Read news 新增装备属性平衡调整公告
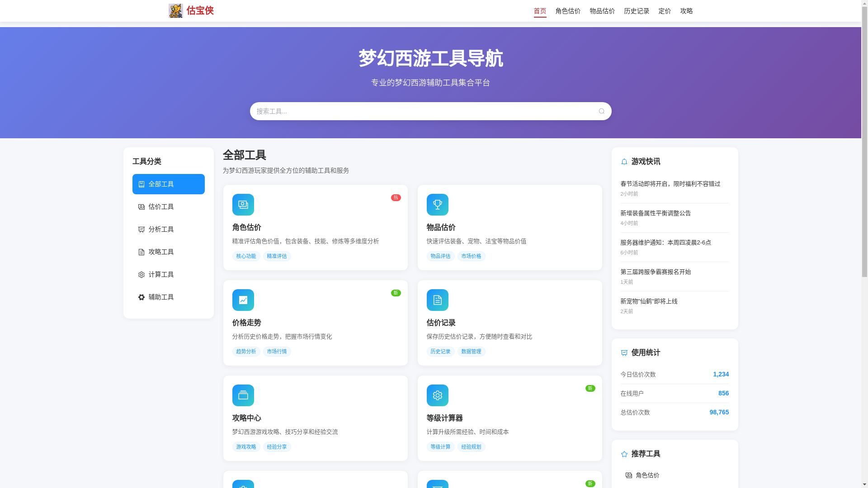 tap(656, 213)
